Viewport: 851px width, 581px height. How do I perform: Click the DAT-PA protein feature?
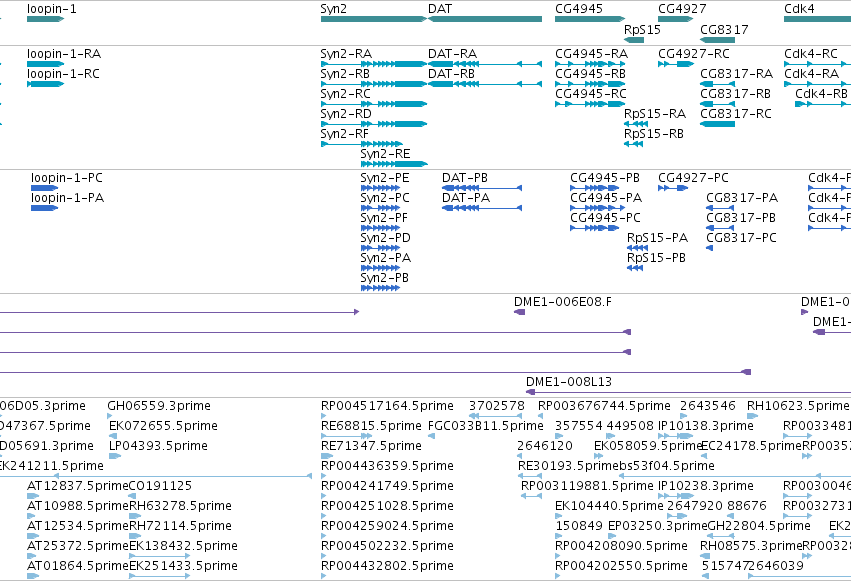click(x=482, y=208)
